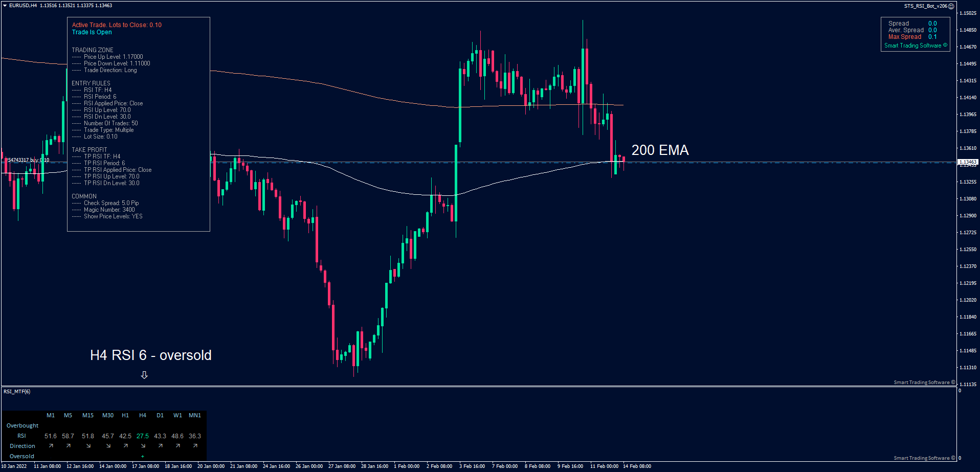
Task: Select the W1 RSI value 48.6
Action: pyautogui.click(x=177, y=436)
